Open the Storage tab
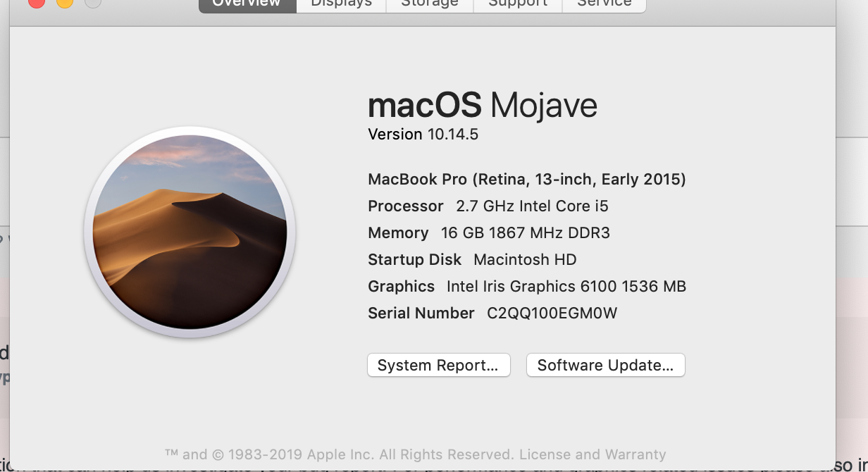Viewport: 868px width, 472px height. (430, 5)
